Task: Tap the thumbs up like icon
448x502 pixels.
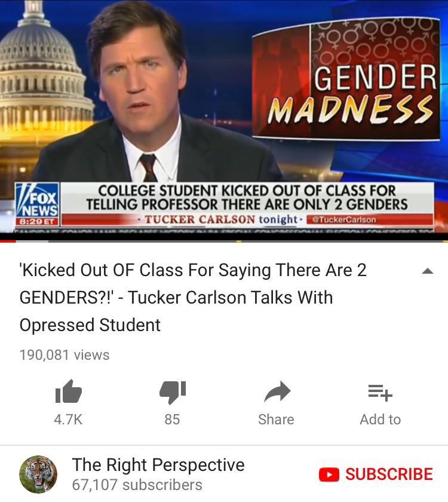Action: (x=69, y=391)
